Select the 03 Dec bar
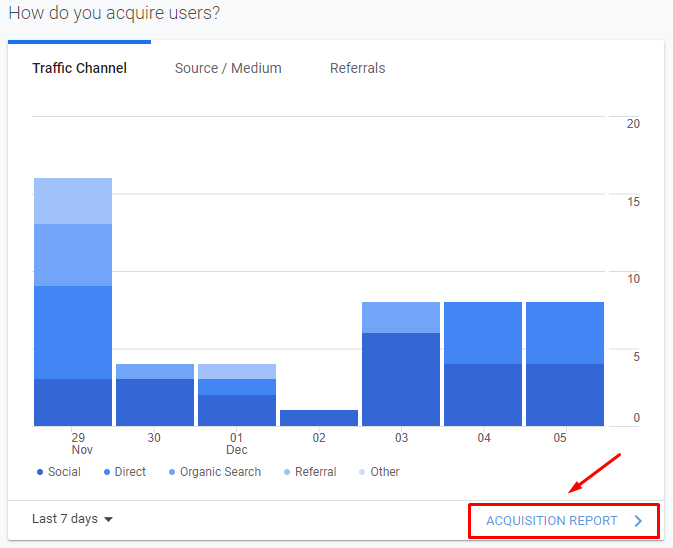Viewport: 673px width, 548px height. [401, 364]
